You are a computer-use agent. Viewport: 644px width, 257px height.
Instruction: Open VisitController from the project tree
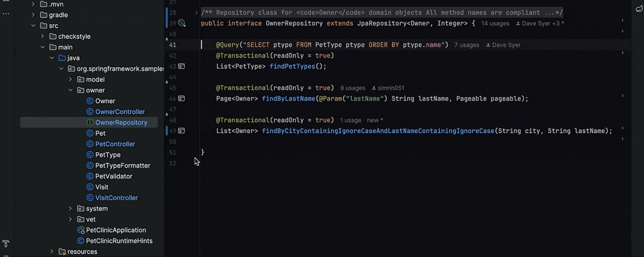point(116,198)
